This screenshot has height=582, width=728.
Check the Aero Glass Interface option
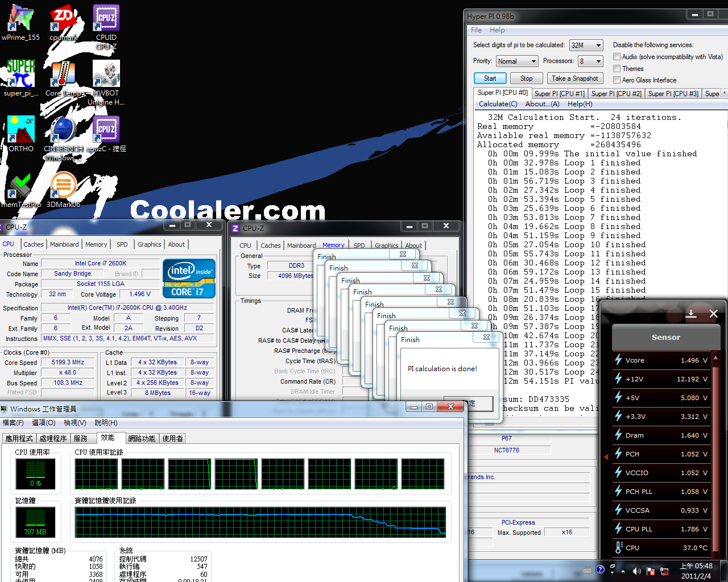[x=617, y=80]
